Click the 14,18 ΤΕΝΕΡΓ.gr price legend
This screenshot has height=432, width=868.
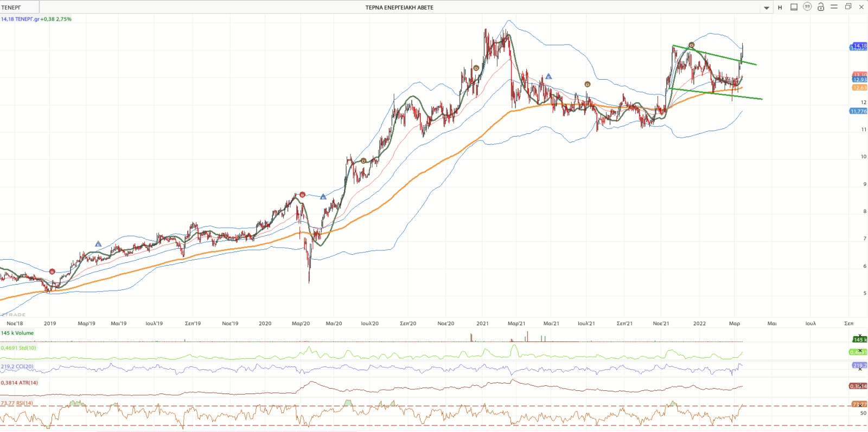[36, 19]
